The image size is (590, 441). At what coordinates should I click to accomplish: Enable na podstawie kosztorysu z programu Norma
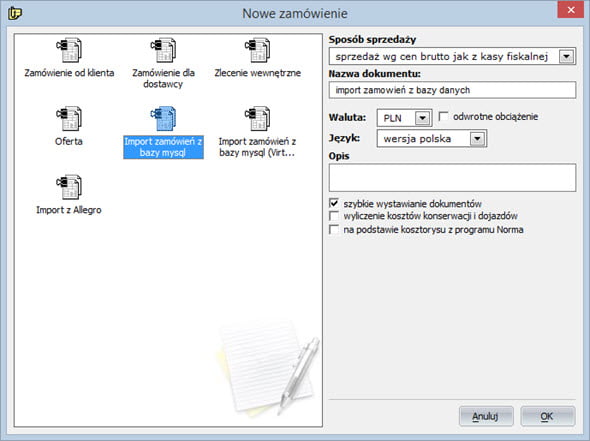(334, 229)
